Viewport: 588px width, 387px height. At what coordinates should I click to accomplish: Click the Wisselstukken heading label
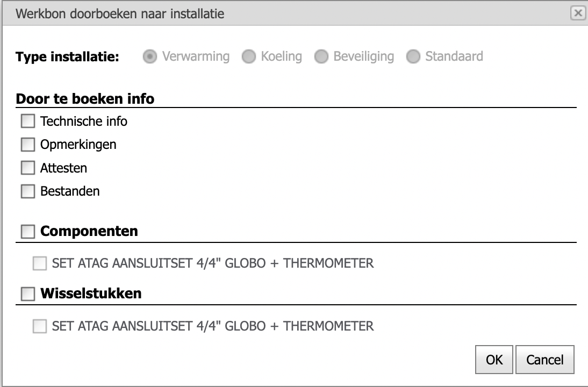click(91, 293)
